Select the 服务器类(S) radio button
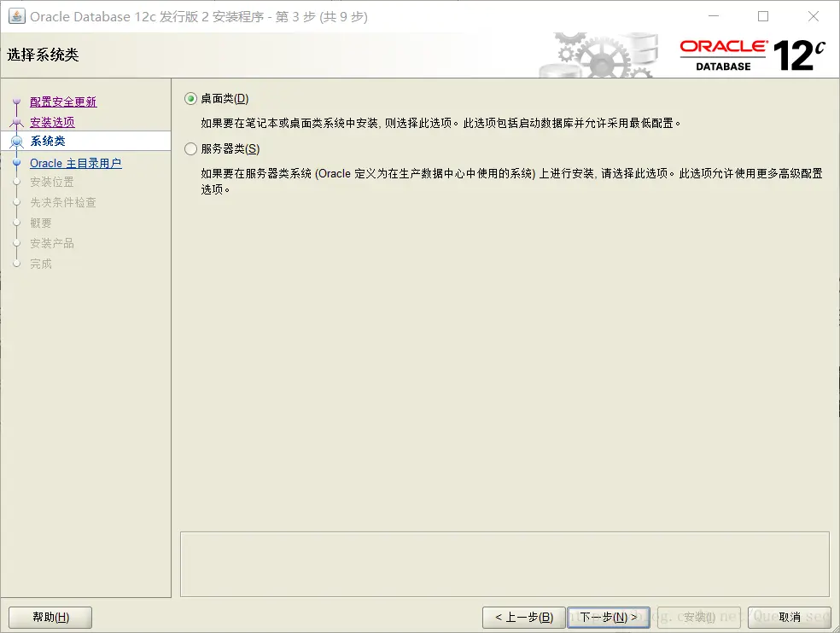Screen dimensions: 840x633 (190, 149)
